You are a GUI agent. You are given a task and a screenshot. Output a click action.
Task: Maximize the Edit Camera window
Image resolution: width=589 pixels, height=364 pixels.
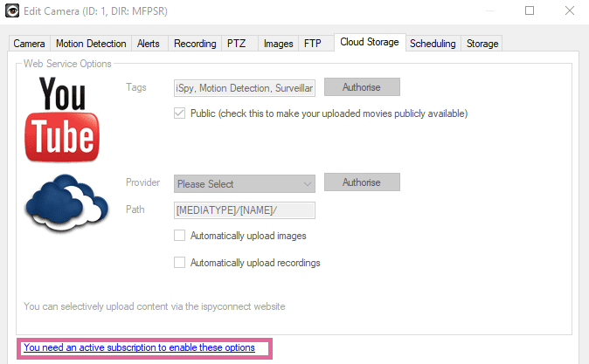[530, 10]
